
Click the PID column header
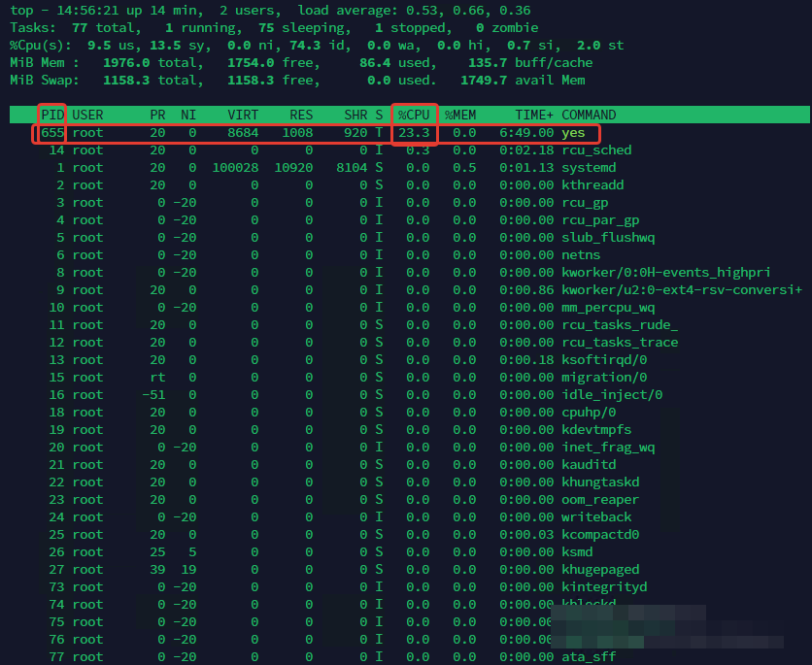(x=52, y=115)
